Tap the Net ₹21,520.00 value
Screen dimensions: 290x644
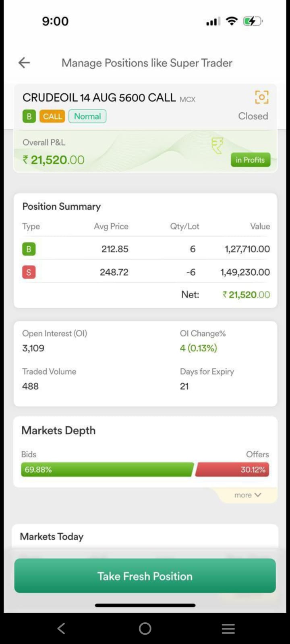tap(246, 295)
